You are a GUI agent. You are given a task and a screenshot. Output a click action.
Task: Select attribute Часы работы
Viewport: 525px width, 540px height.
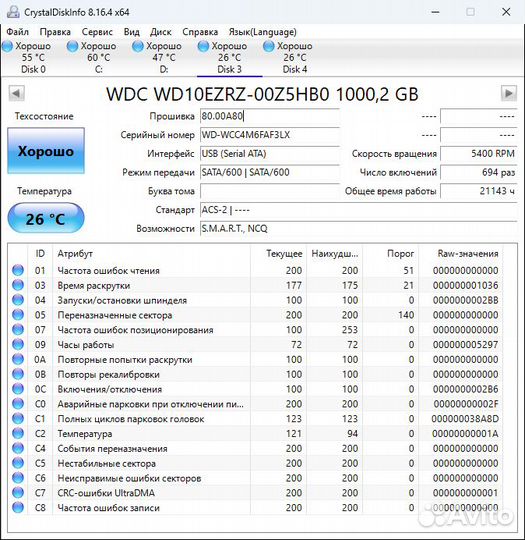(86, 345)
